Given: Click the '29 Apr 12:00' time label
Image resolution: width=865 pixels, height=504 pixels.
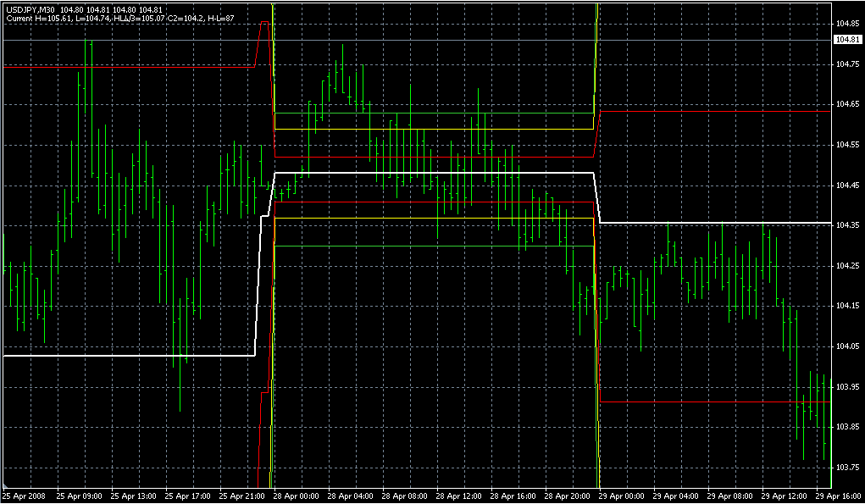Looking at the screenshot, I should [785, 496].
